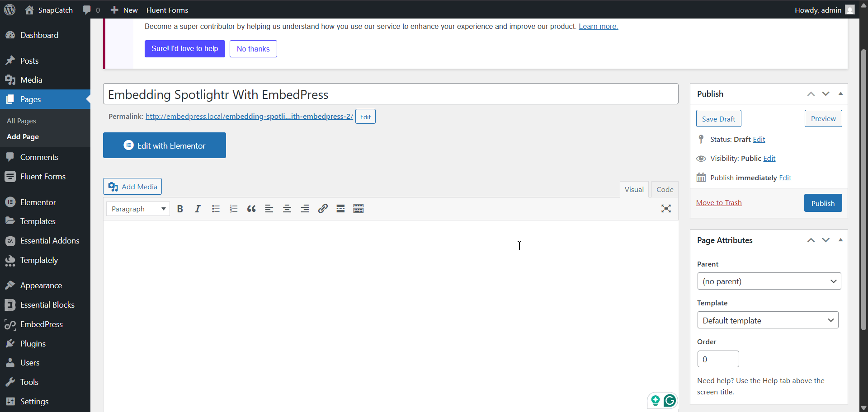Insert a Read More tag
Viewport: 868px width, 412px height.
340,208
